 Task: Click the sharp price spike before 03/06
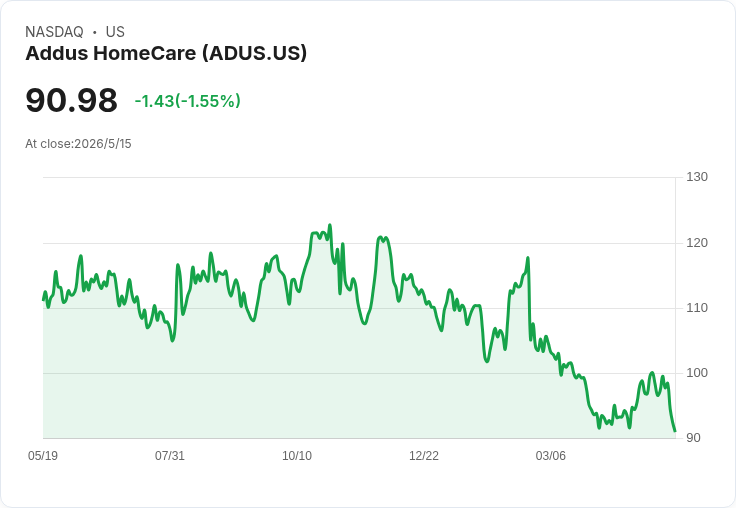[528, 258]
